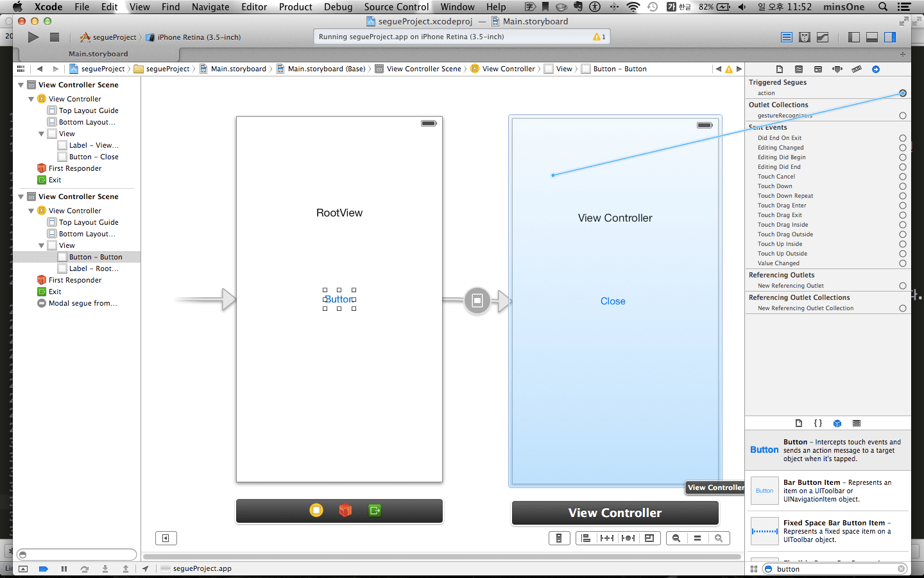Hide the document outline in canvas

tap(166, 538)
